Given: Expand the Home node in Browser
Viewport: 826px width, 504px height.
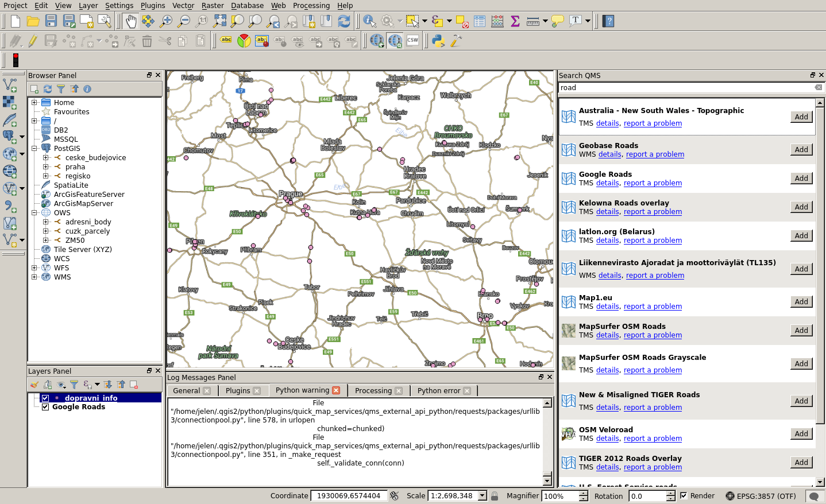Looking at the screenshot, I should tap(34, 103).
